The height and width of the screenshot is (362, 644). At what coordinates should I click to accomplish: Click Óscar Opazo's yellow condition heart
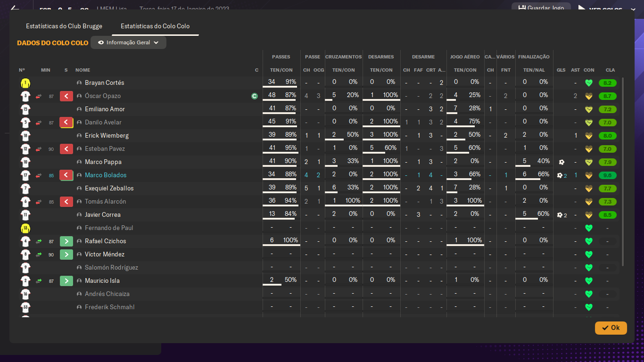coord(588,96)
